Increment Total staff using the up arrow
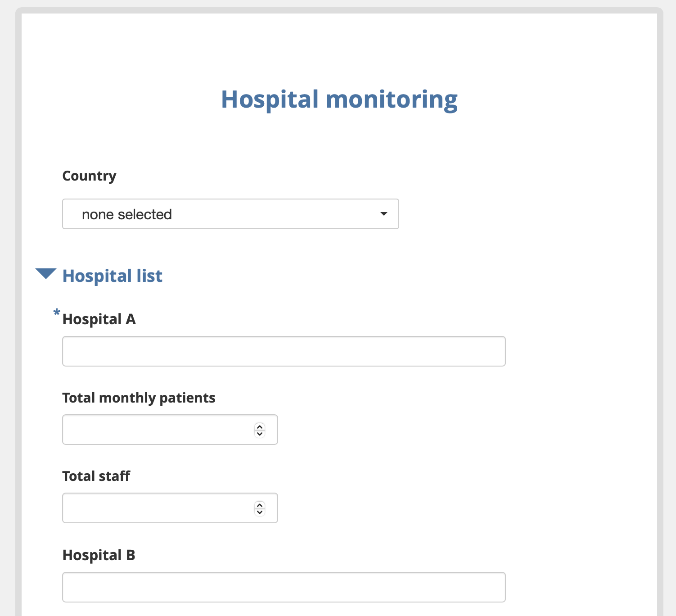 (260, 505)
